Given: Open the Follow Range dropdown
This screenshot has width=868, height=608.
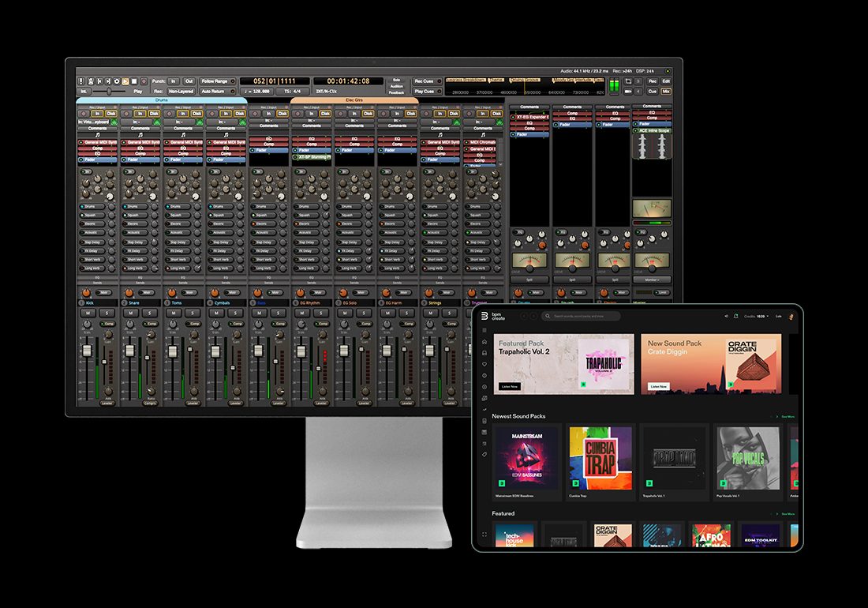Looking at the screenshot, I should [x=215, y=81].
